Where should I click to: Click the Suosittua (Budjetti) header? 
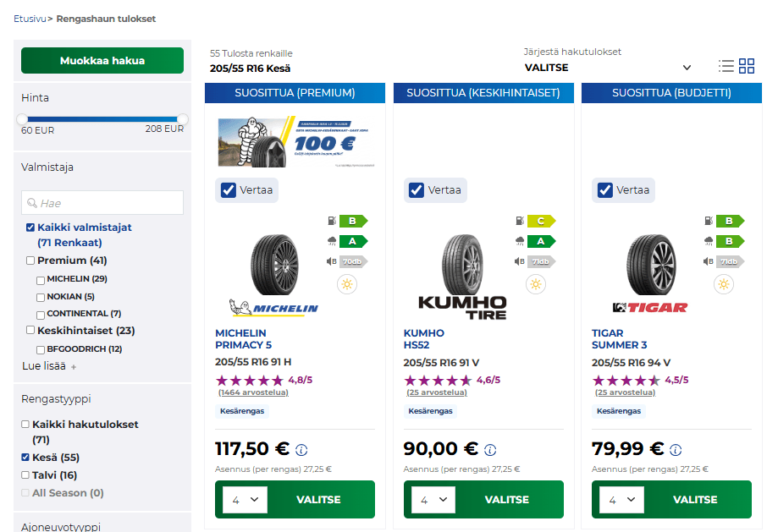(671, 93)
